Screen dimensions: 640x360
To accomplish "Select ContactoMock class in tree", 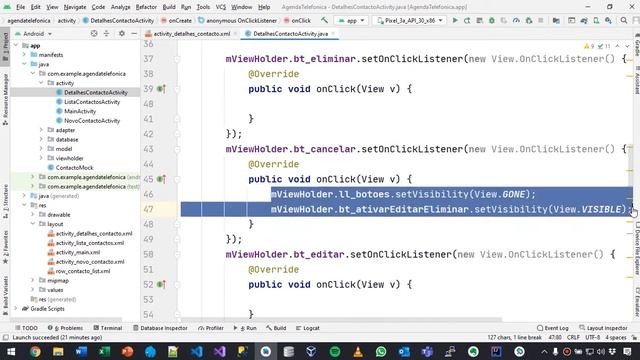I will (74, 167).
